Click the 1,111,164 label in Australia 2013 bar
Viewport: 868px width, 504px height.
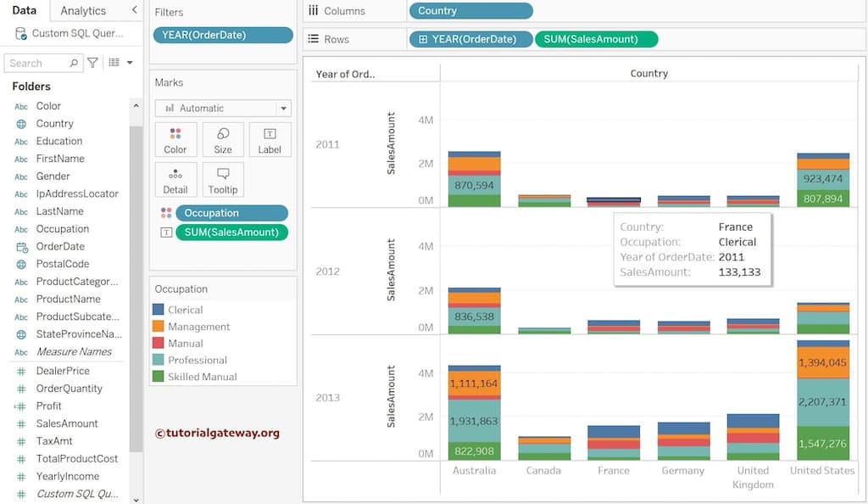tap(474, 384)
